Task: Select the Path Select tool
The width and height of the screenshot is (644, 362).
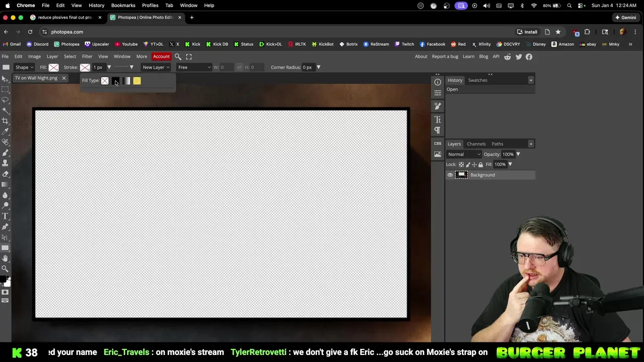Action: (x=5, y=237)
